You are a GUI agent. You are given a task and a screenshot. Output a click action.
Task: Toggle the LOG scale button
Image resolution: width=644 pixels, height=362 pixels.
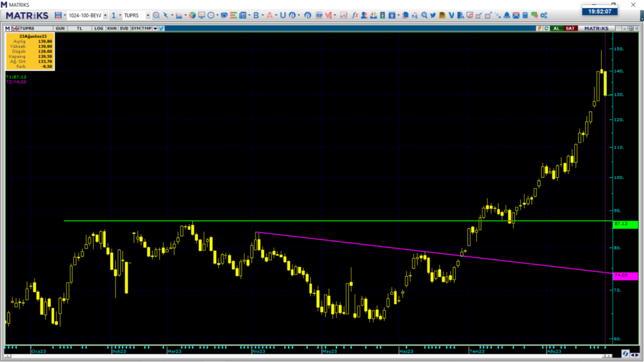tap(99, 28)
